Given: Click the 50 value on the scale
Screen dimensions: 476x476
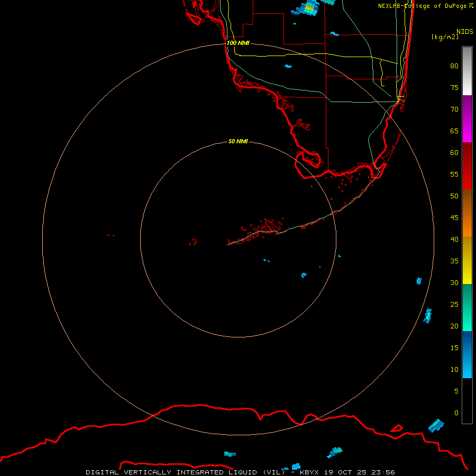Looking at the screenshot, I should pyautogui.click(x=454, y=196).
